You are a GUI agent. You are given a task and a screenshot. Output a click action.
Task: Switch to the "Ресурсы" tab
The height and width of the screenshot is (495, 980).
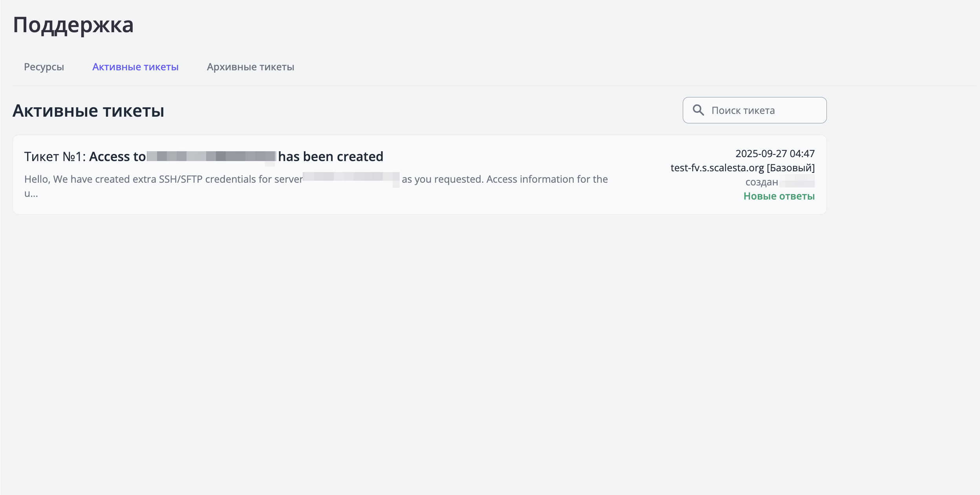click(x=44, y=67)
